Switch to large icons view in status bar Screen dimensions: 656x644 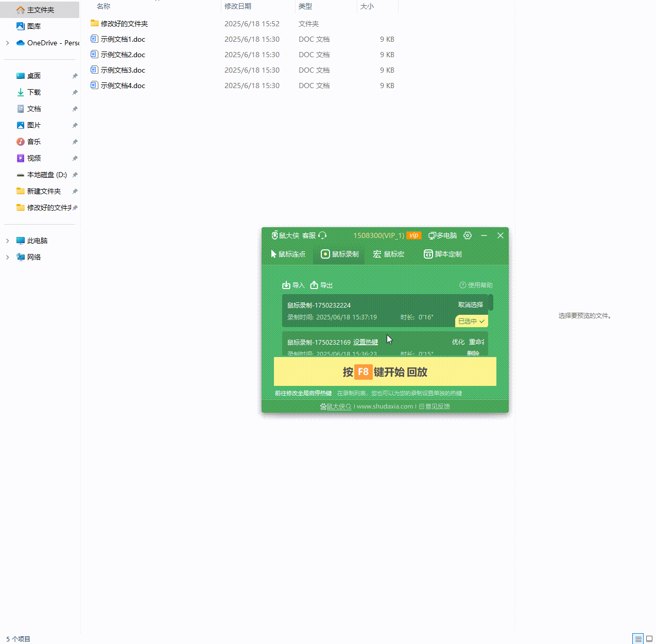point(649,639)
